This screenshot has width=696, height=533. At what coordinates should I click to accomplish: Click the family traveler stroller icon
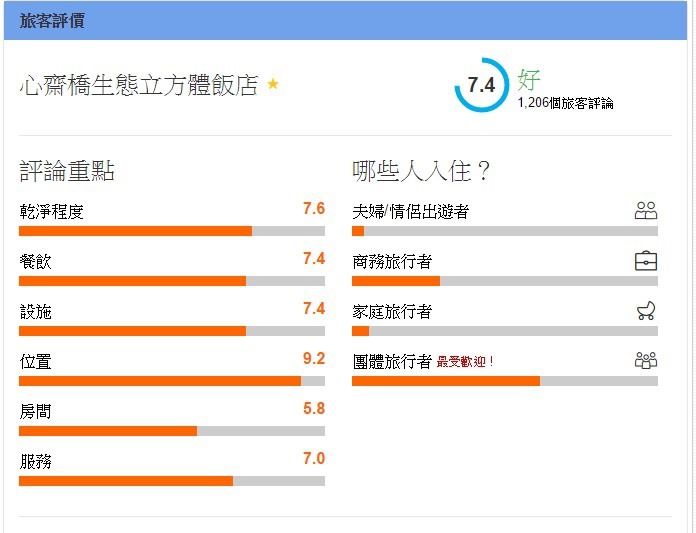(646, 311)
